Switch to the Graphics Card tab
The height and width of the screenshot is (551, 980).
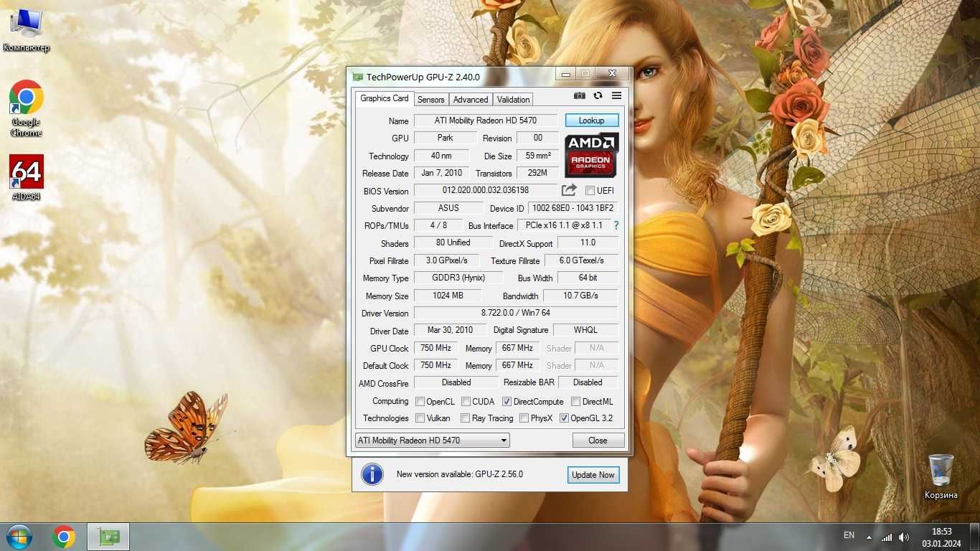(x=384, y=98)
